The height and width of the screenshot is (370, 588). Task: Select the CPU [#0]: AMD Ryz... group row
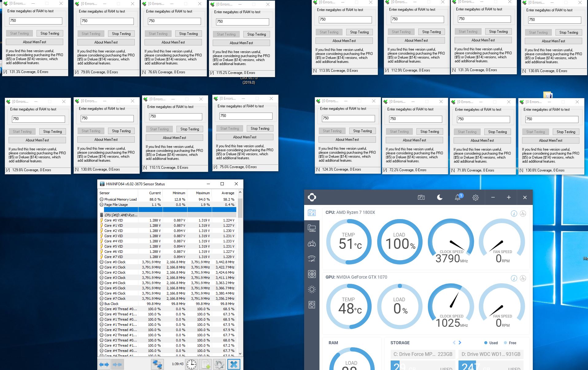(x=167, y=215)
